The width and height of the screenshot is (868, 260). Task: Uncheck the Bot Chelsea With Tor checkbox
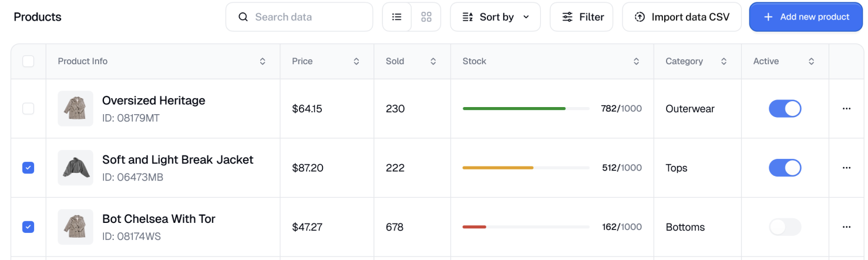click(28, 227)
